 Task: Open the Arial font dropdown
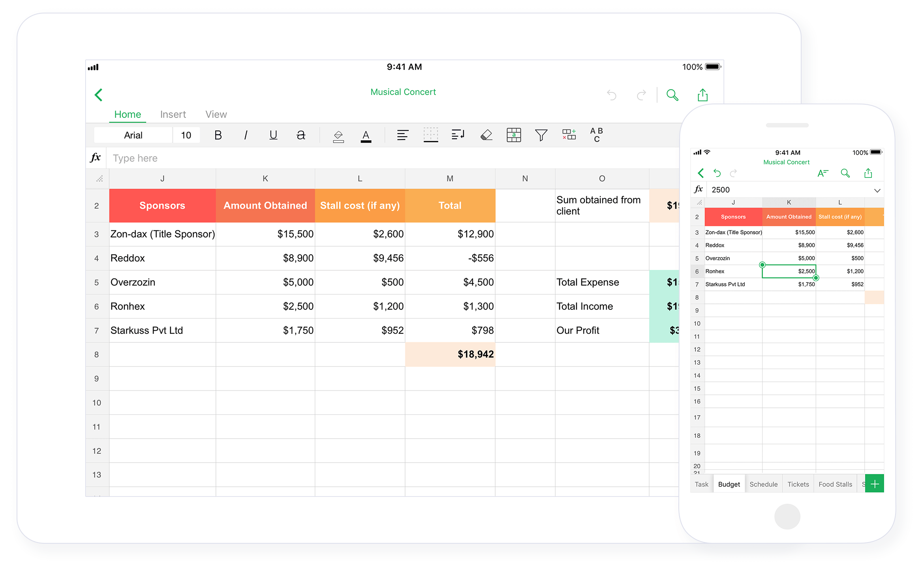coord(133,135)
